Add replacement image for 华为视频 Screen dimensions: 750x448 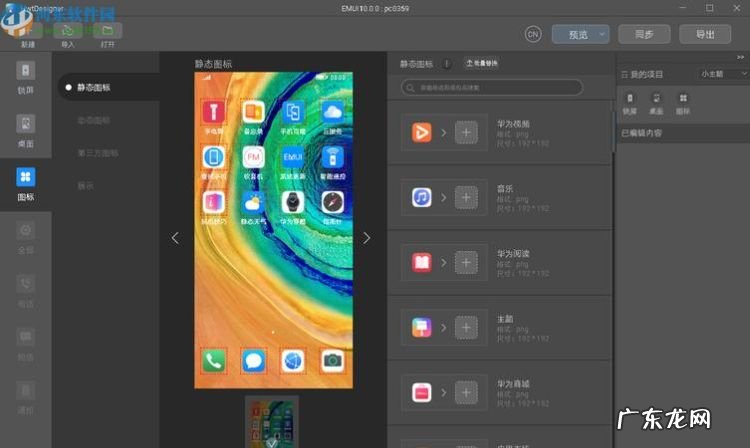(466, 132)
